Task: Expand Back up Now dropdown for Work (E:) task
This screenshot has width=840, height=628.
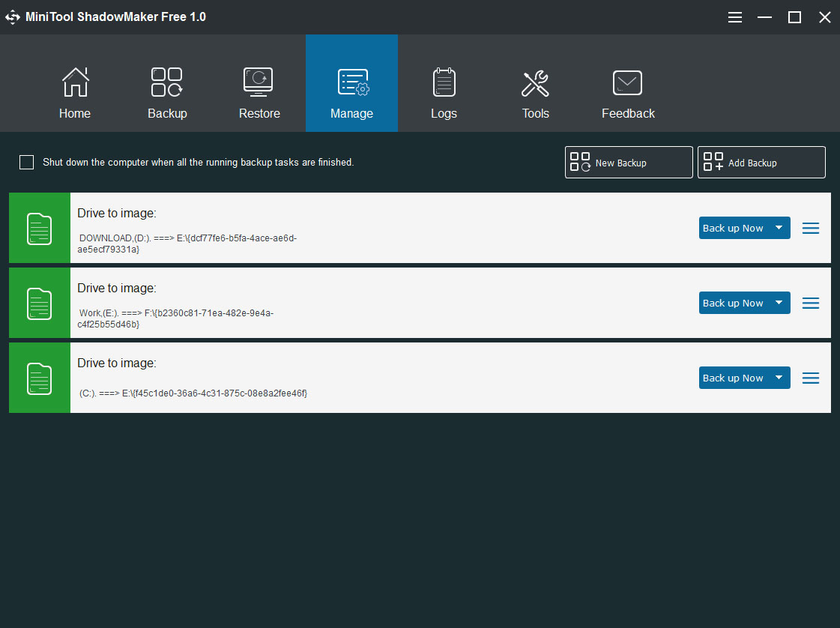Action: (x=779, y=304)
